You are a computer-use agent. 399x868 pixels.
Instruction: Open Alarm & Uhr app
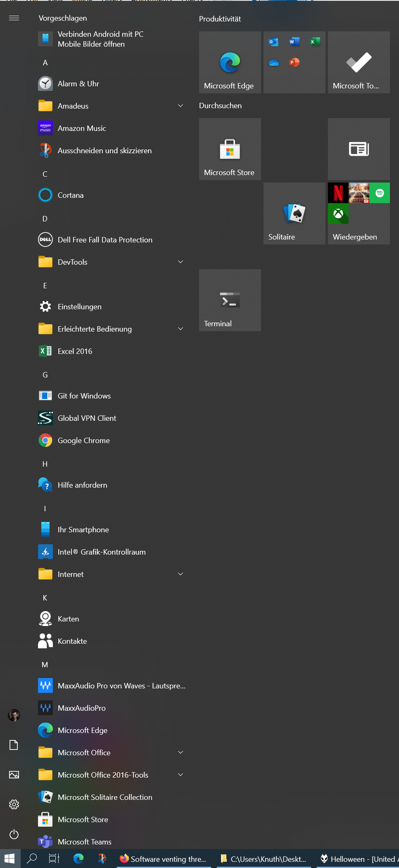pos(112,84)
